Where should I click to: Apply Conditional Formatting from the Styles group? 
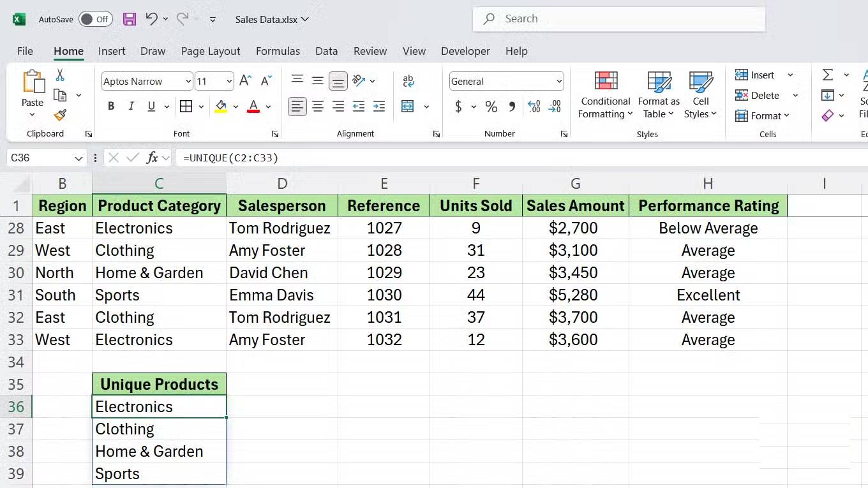[x=604, y=94]
